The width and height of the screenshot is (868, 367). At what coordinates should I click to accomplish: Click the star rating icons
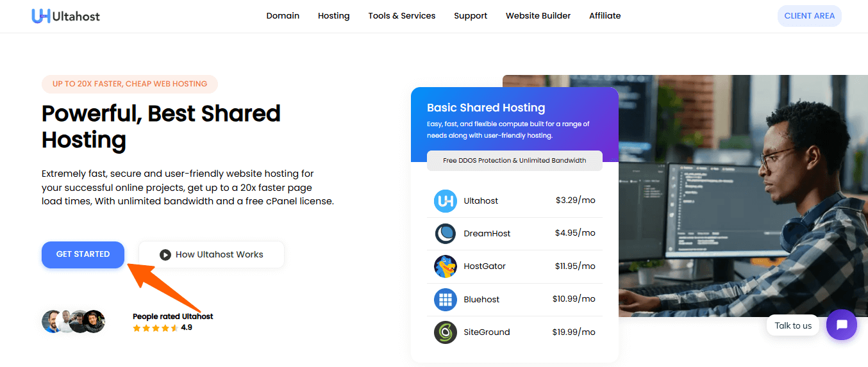click(156, 328)
